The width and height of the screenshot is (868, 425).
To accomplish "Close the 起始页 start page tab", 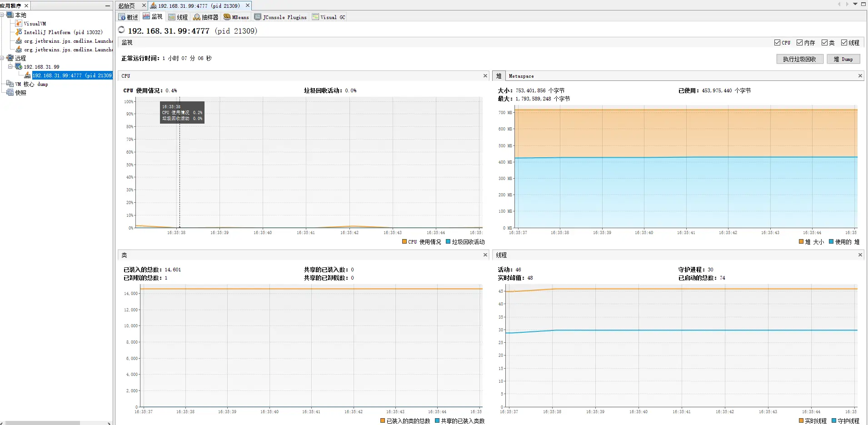I will coord(144,5).
